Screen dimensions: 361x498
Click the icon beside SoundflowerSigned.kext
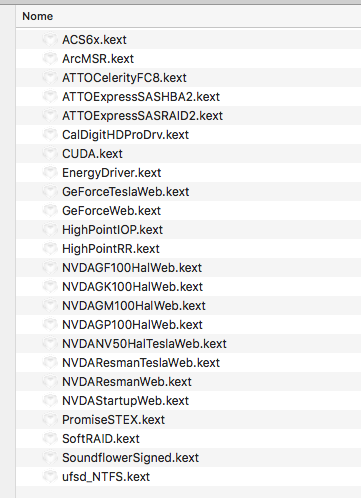click(50, 457)
